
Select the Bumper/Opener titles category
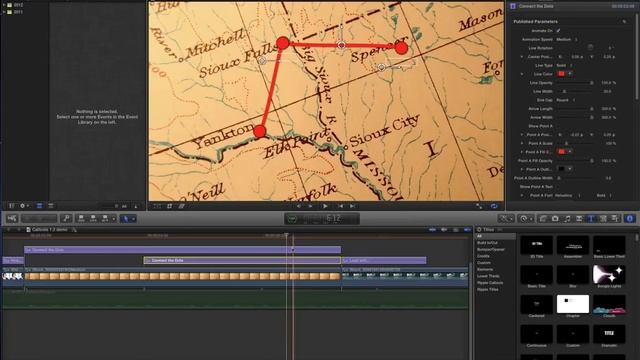(x=491, y=249)
